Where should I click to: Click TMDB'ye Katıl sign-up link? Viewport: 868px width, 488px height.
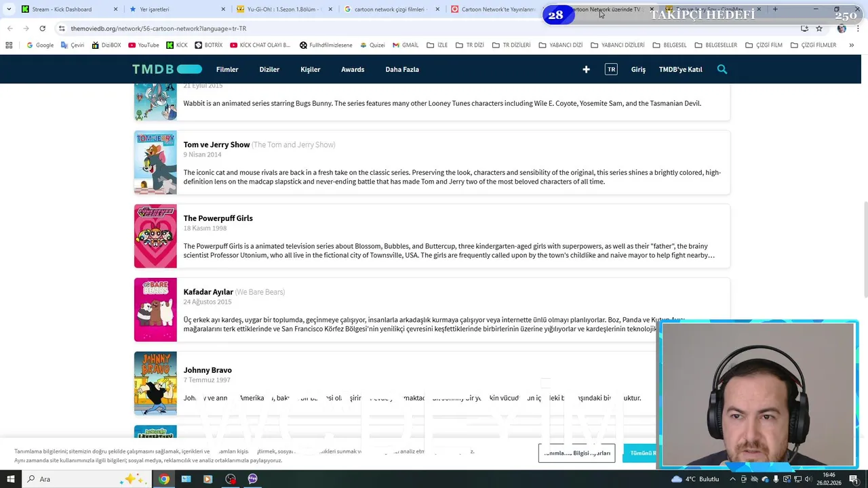tap(680, 69)
